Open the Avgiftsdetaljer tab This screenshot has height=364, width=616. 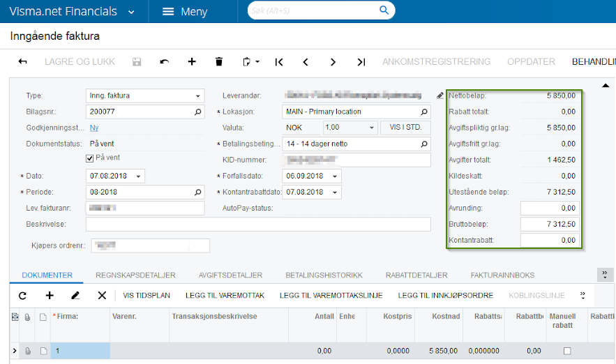click(x=230, y=275)
